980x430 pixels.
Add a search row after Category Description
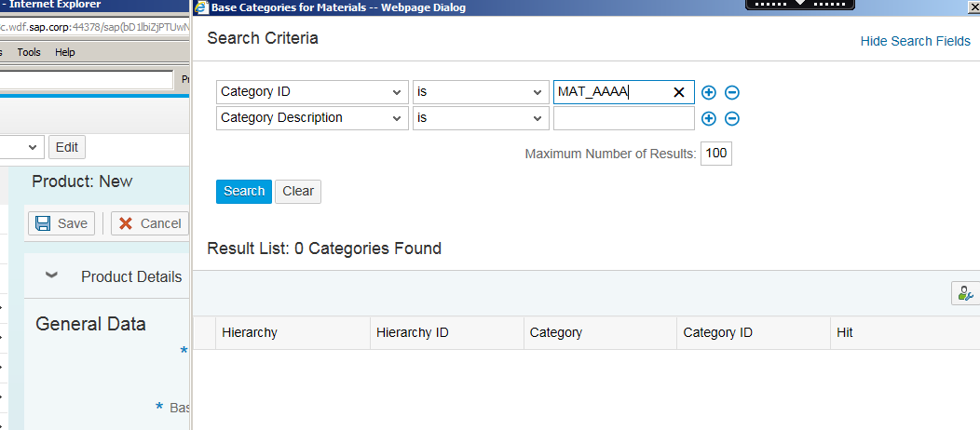point(709,118)
